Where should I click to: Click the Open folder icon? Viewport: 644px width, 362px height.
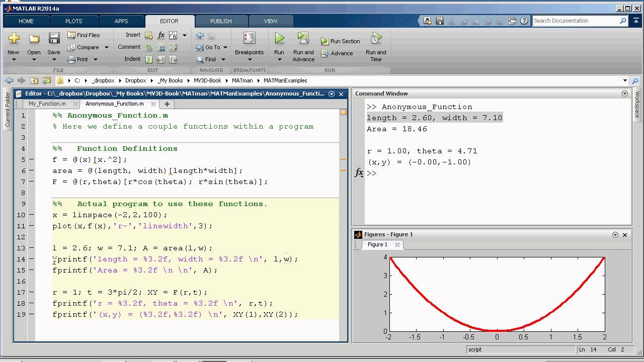point(34,39)
